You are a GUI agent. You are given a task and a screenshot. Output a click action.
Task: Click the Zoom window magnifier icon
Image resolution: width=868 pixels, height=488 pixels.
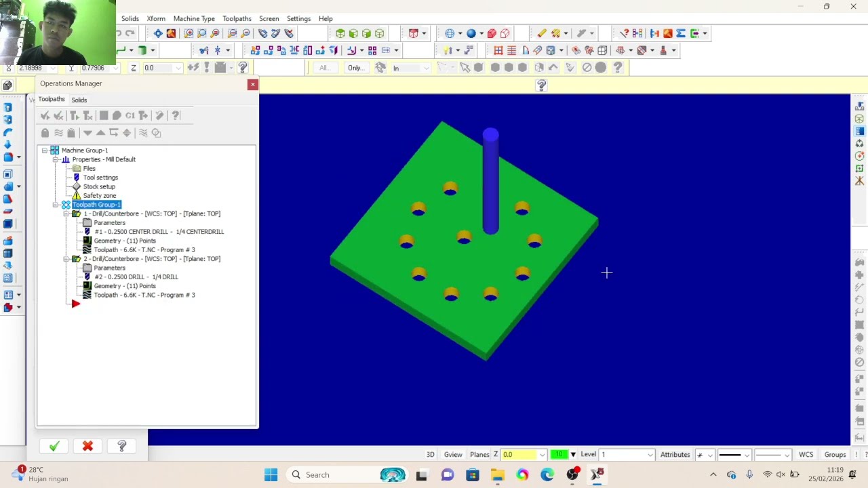189,33
